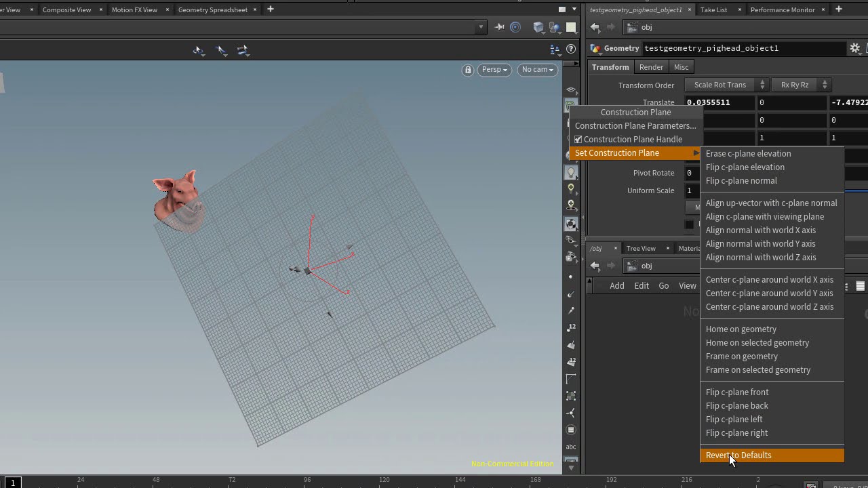Open the network Edit menu
The height and width of the screenshot is (488, 868).
(x=642, y=286)
